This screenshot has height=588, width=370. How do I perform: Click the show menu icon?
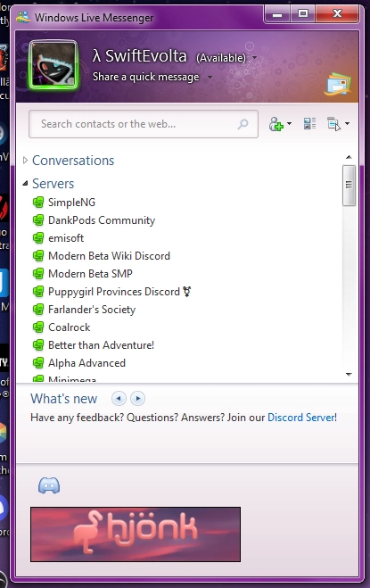[333, 124]
